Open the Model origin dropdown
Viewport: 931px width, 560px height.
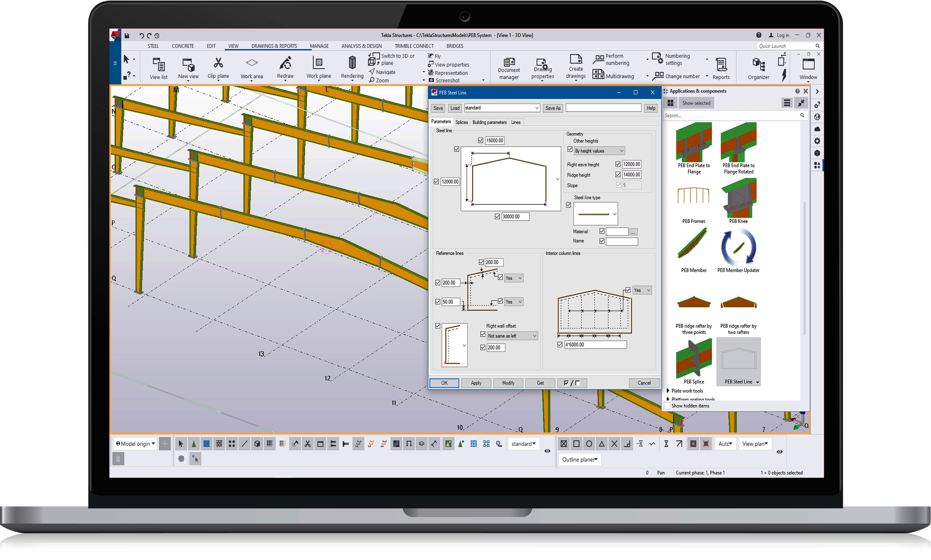[x=135, y=444]
